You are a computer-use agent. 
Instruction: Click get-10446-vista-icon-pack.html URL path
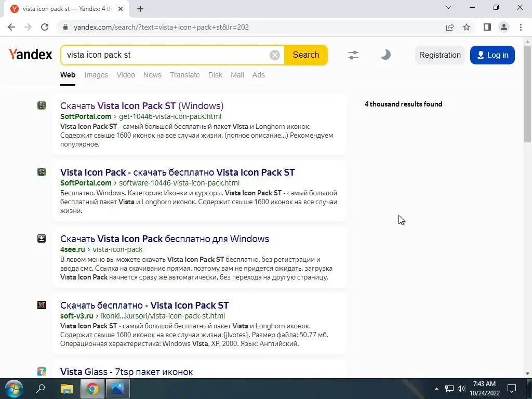point(170,116)
